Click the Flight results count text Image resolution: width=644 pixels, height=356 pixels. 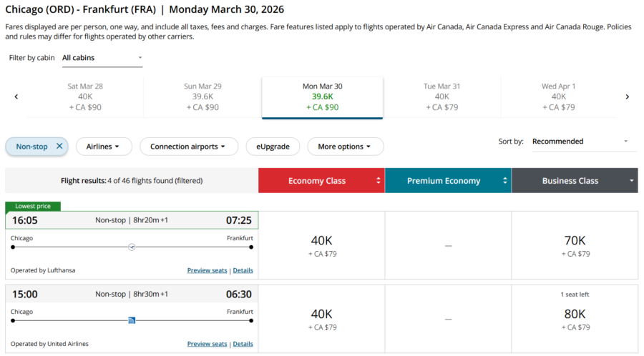pyautogui.click(x=132, y=180)
